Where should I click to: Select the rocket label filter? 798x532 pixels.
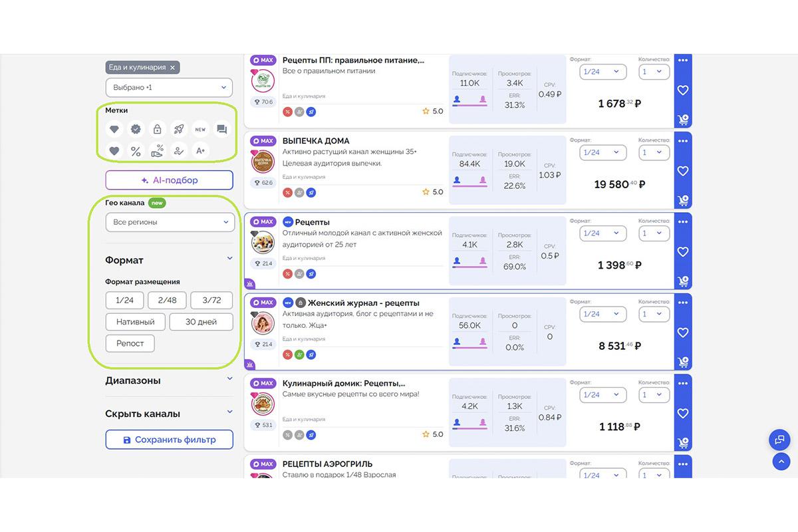[x=179, y=130]
